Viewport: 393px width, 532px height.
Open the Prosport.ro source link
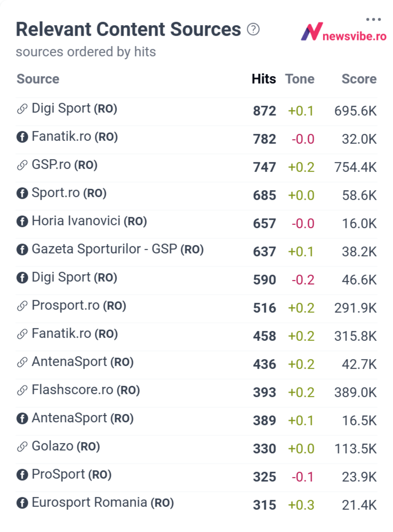pyautogui.click(x=79, y=305)
